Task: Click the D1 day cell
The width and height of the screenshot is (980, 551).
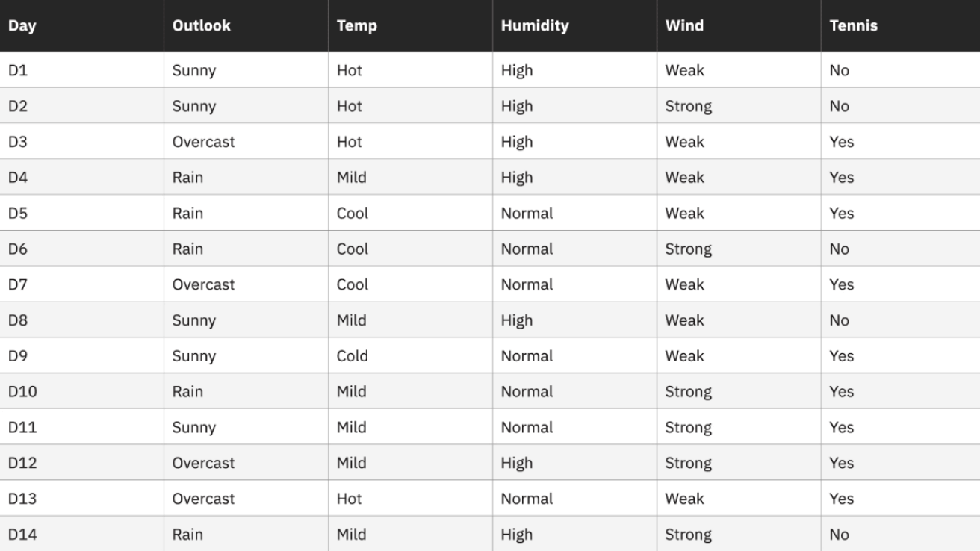Action: click(x=81, y=70)
